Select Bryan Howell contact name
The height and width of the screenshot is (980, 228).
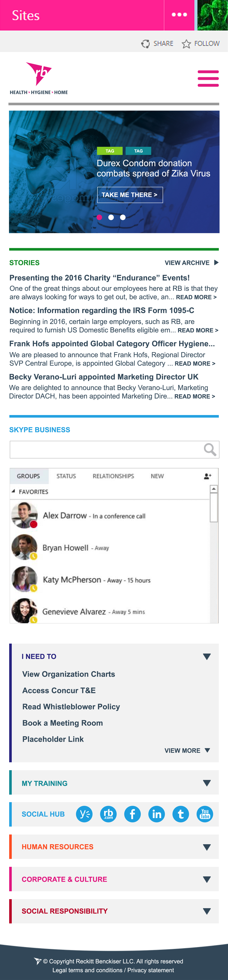coord(65,548)
